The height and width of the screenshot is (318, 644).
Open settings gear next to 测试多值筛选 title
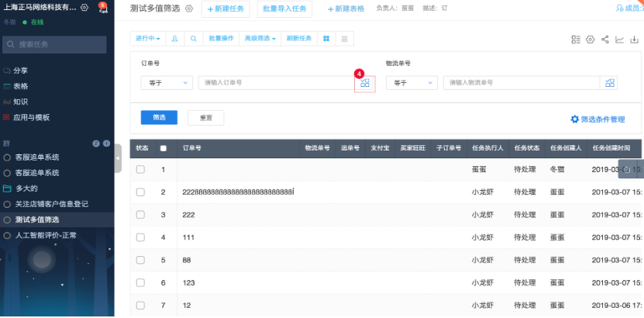pos(189,9)
